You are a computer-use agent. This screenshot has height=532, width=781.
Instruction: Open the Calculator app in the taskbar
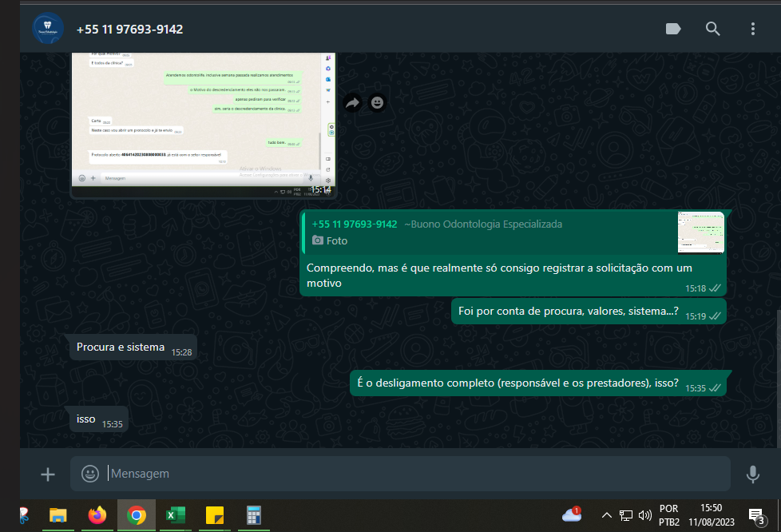(x=254, y=515)
